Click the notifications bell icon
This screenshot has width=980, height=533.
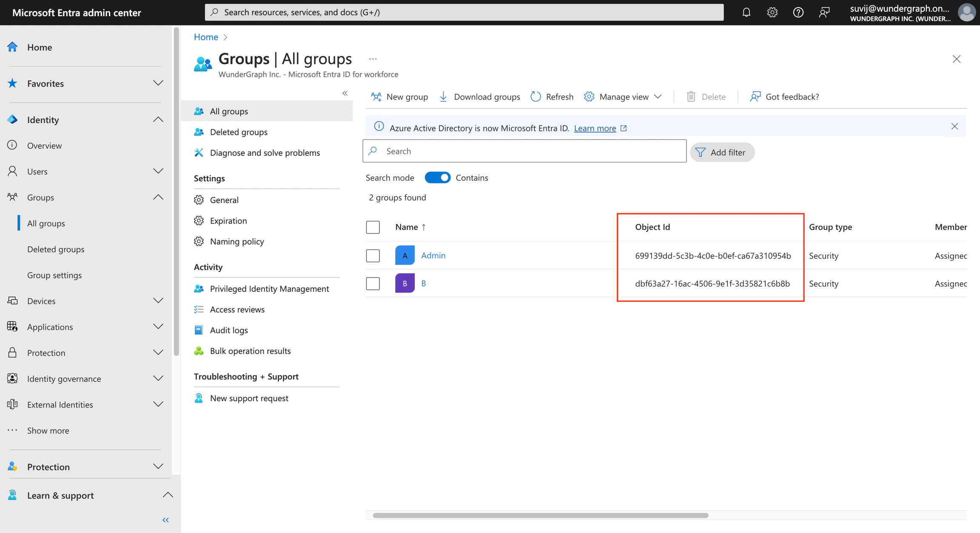pos(746,12)
